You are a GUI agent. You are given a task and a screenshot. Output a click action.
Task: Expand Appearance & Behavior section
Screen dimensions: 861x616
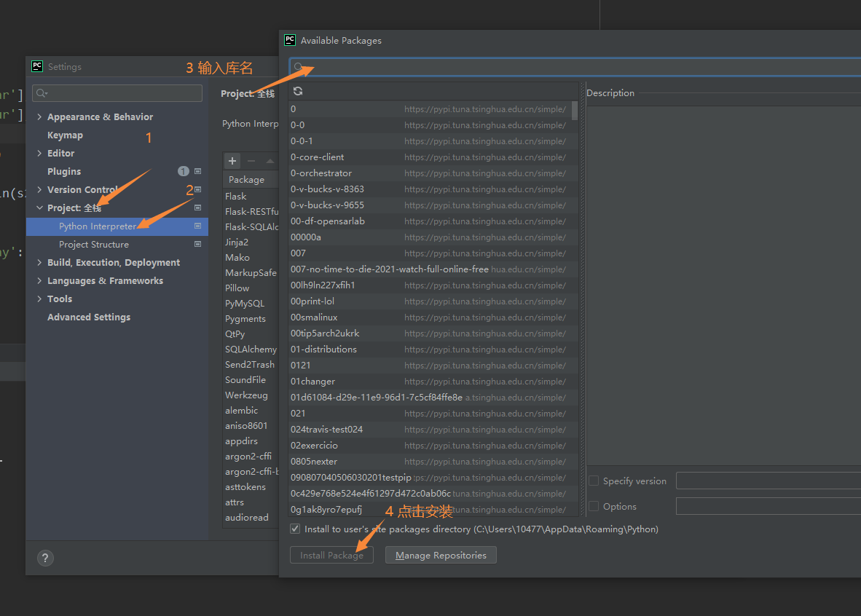pyautogui.click(x=39, y=117)
